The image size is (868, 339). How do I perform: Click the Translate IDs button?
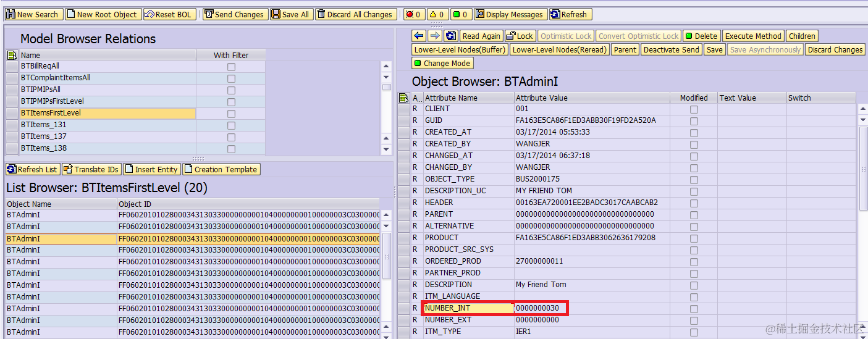coord(91,169)
